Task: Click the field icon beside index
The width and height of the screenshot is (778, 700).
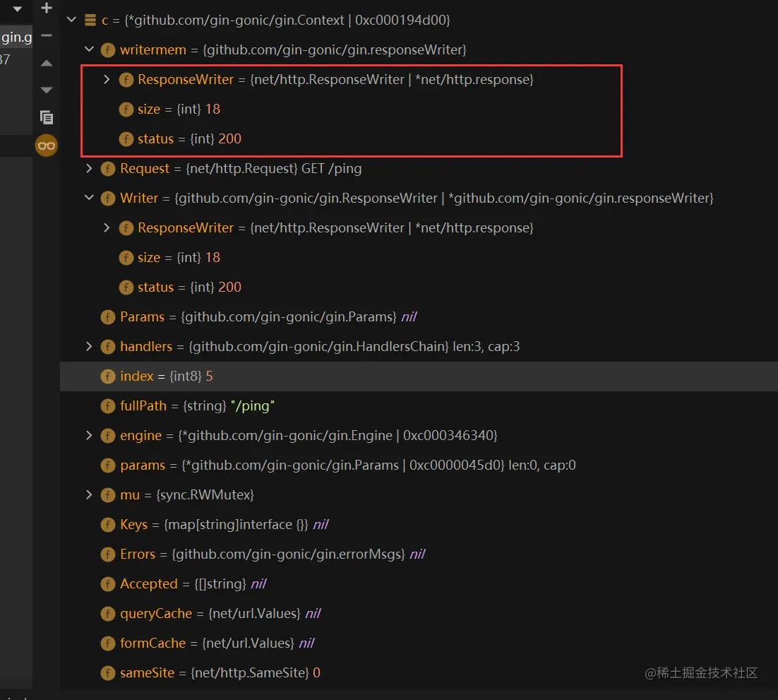Action: pyautogui.click(x=108, y=376)
